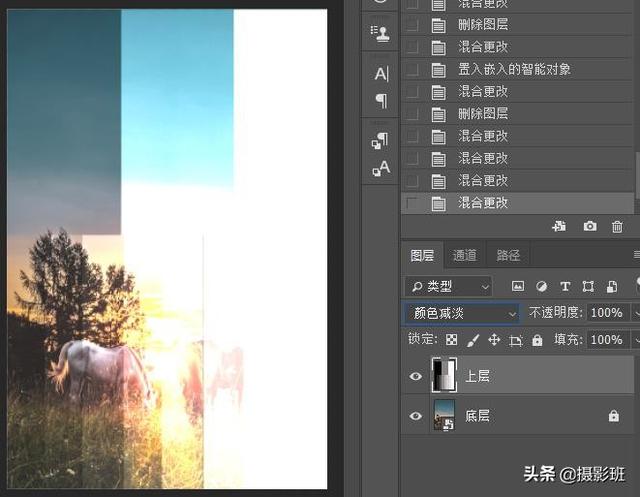The image size is (640, 497).
Task: Select the 删除图层 state just above 置入嵌入的智能对象
Action: (x=516, y=25)
